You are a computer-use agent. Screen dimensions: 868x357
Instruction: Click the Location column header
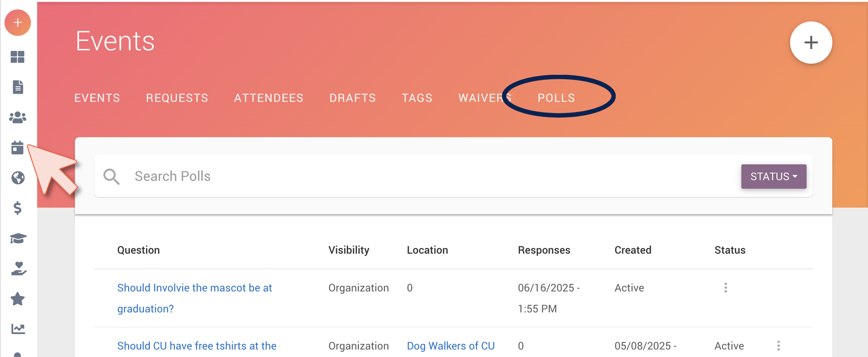click(x=427, y=250)
